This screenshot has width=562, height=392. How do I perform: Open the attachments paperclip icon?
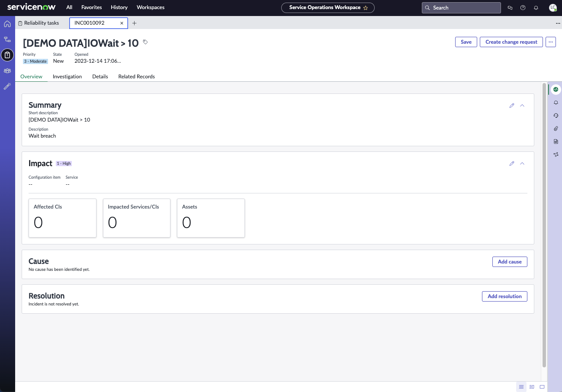(556, 129)
